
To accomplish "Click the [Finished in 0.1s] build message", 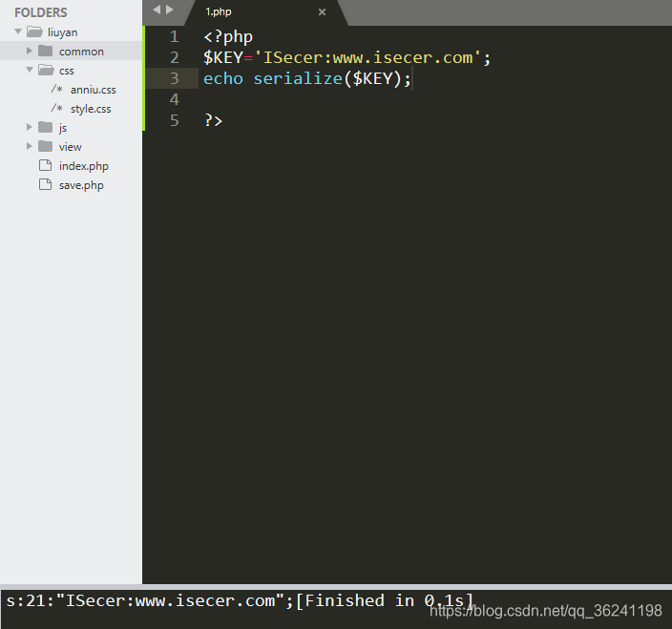I will coord(385,600).
